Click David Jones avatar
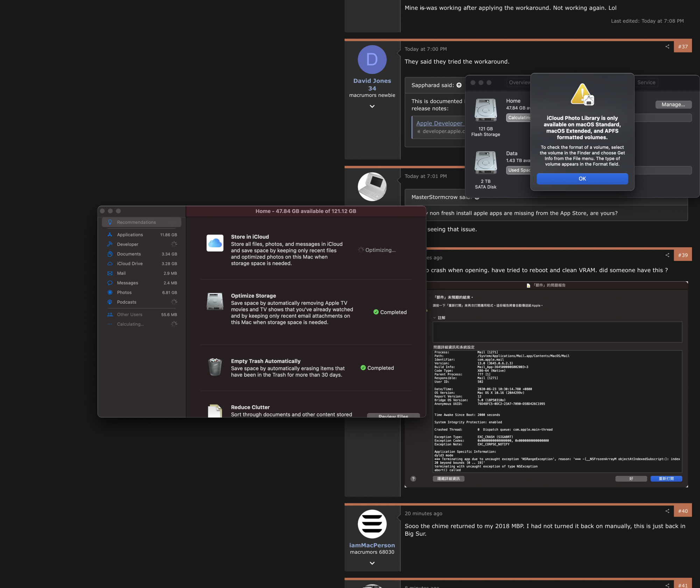700x588 pixels. tap(372, 59)
